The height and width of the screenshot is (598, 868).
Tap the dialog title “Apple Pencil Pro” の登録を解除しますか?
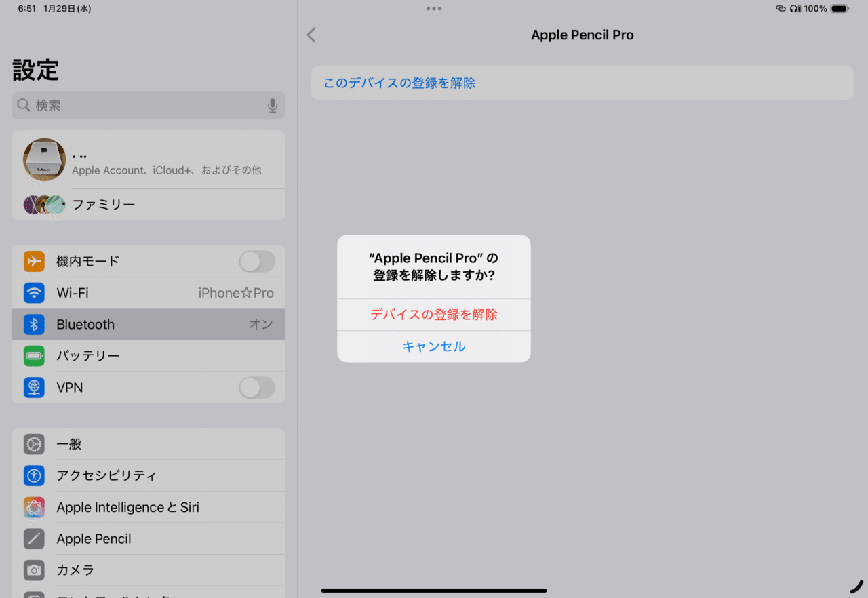[x=434, y=267]
